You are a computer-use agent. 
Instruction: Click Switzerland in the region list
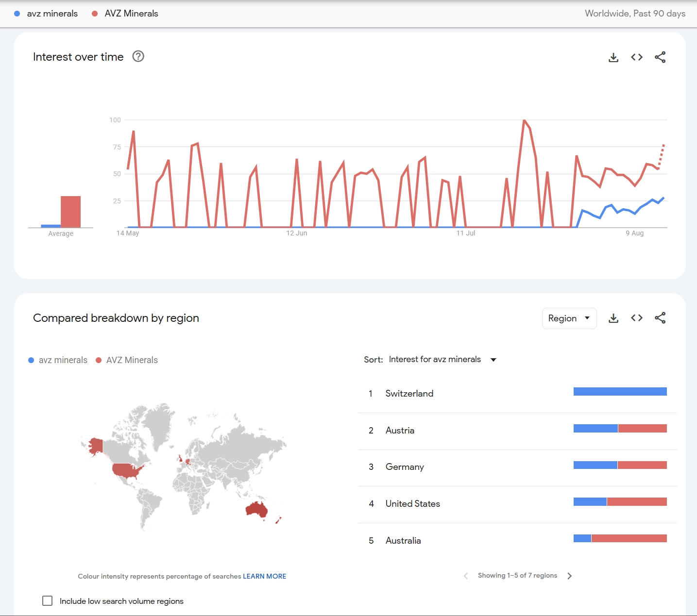(x=409, y=393)
